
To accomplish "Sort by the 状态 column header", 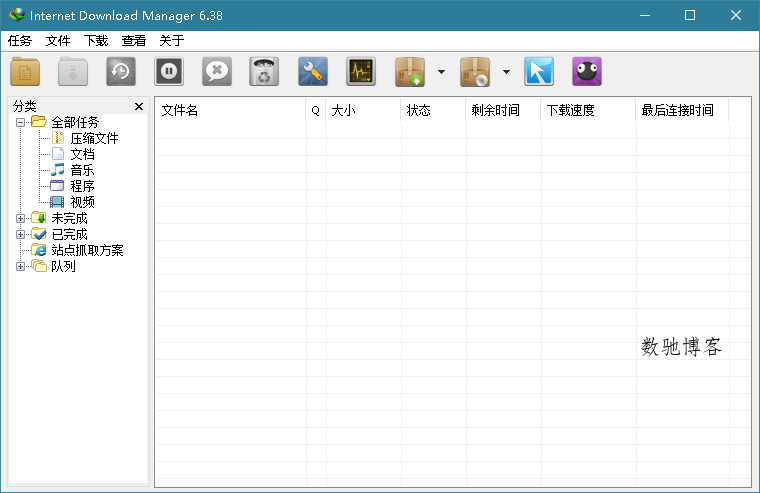I will 433,111.
